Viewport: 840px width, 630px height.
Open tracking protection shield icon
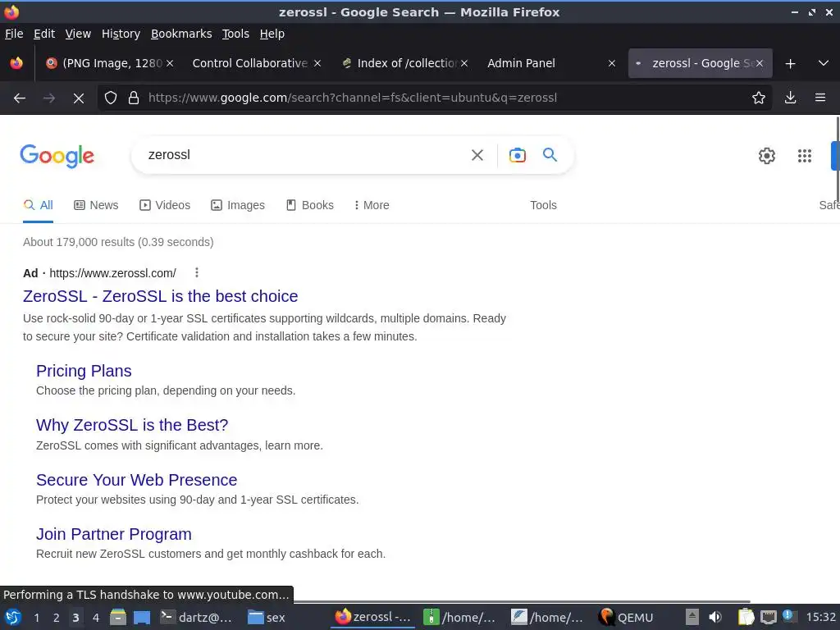[x=111, y=98]
